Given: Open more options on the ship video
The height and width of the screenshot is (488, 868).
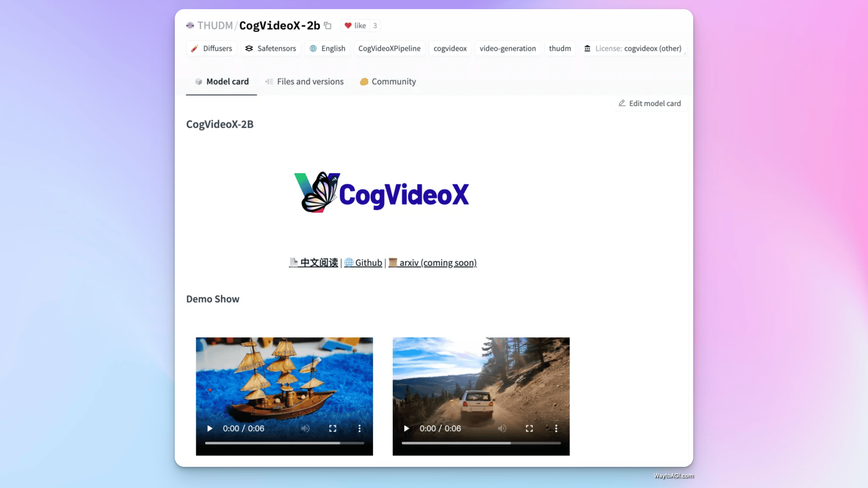Looking at the screenshot, I should [360, 428].
